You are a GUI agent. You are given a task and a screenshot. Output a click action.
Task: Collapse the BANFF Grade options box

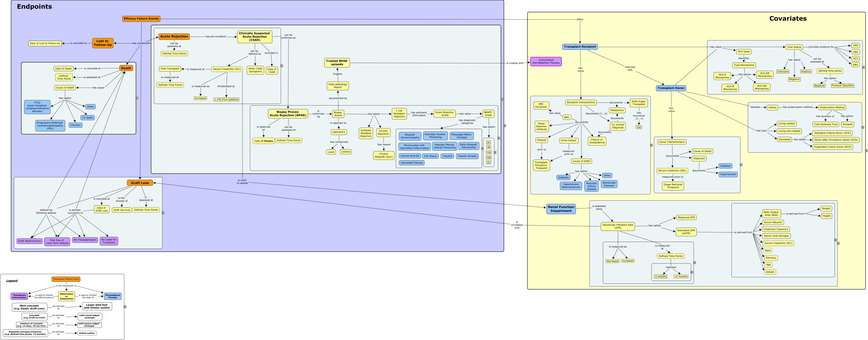pyautogui.click(x=495, y=153)
